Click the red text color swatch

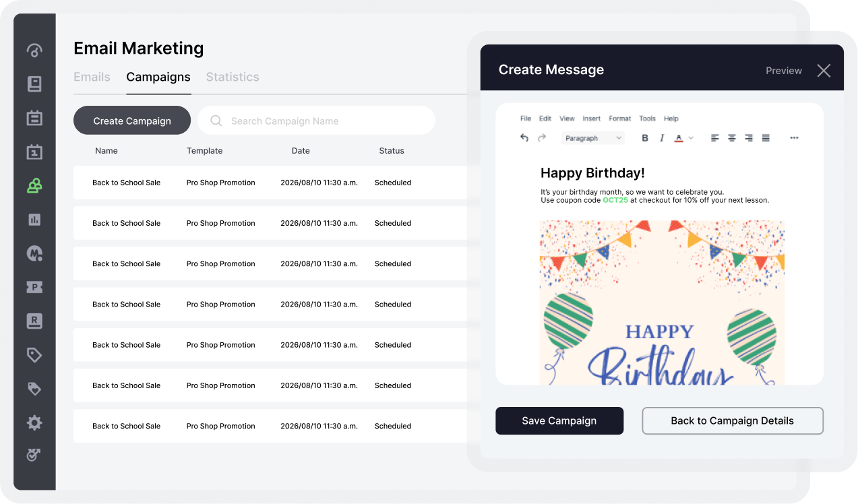pyautogui.click(x=679, y=138)
